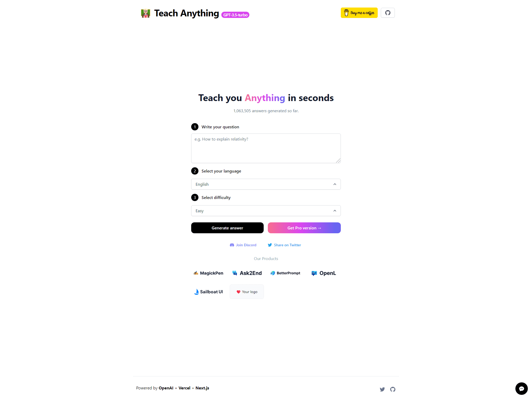
Task: Open the Vercel link in footer
Action: [184, 388]
